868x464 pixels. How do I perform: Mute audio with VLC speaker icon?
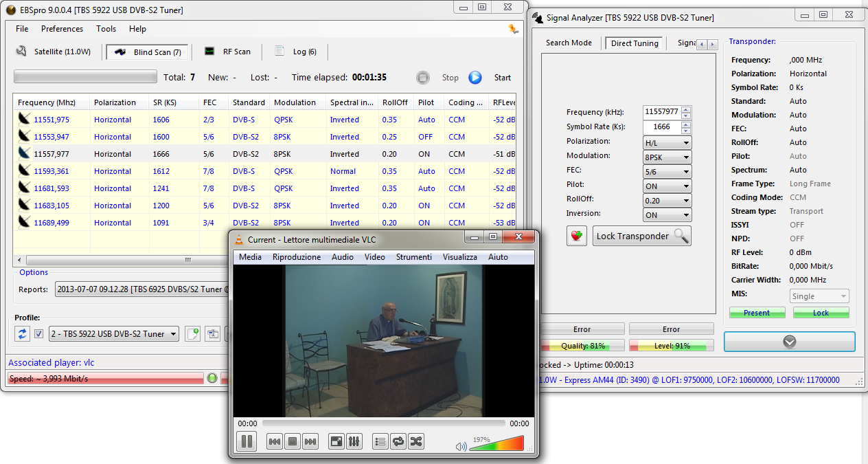461,446
